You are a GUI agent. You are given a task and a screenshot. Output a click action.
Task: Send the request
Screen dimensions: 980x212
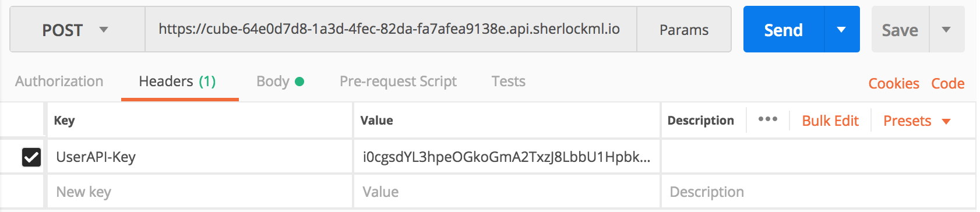(784, 30)
